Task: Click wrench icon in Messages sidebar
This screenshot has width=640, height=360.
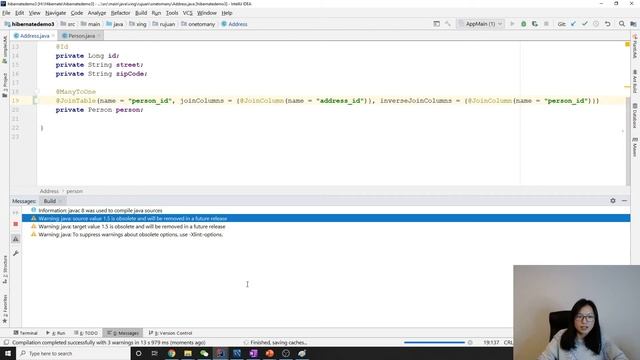Action: click(x=16, y=253)
